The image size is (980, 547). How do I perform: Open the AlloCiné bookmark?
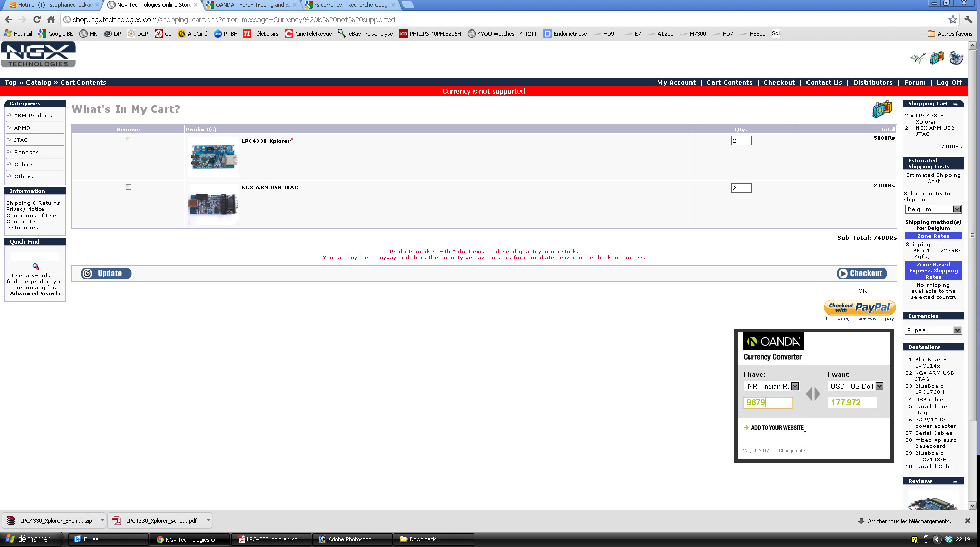(x=192, y=34)
